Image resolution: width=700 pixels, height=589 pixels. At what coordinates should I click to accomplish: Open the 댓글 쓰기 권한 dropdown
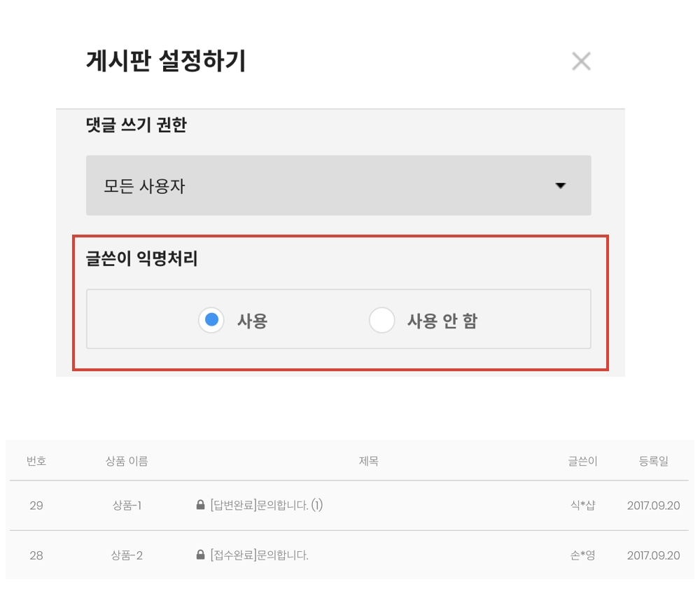tap(338, 186)
